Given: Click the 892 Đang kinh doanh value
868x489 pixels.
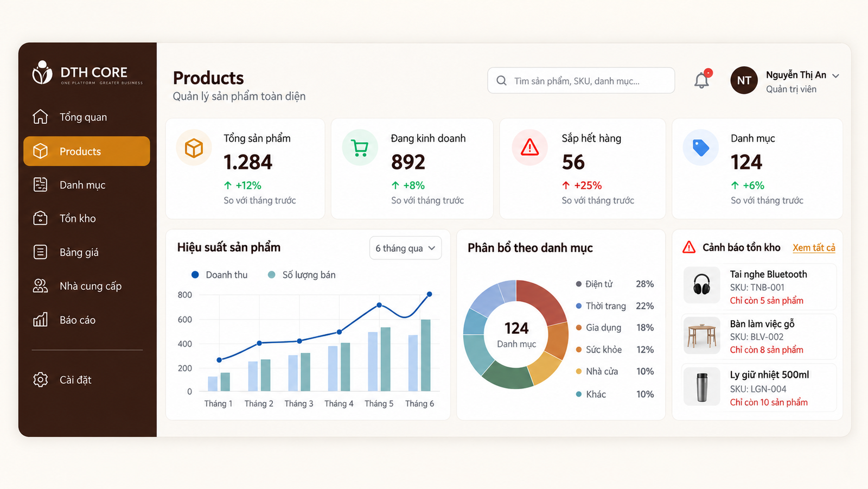Looking at the screenshot, I should click(408, 162).
